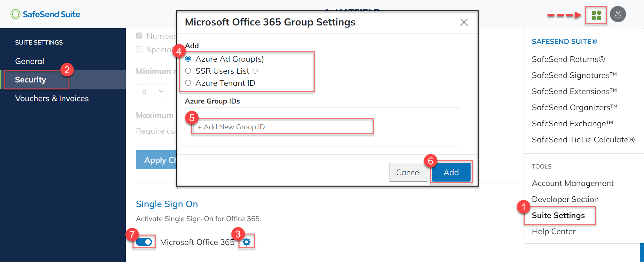Click the SUITE SETTINGS sidebar heading
Viewport: 644px width, 262px height.
pyautogui.click(x=39, y=43)
